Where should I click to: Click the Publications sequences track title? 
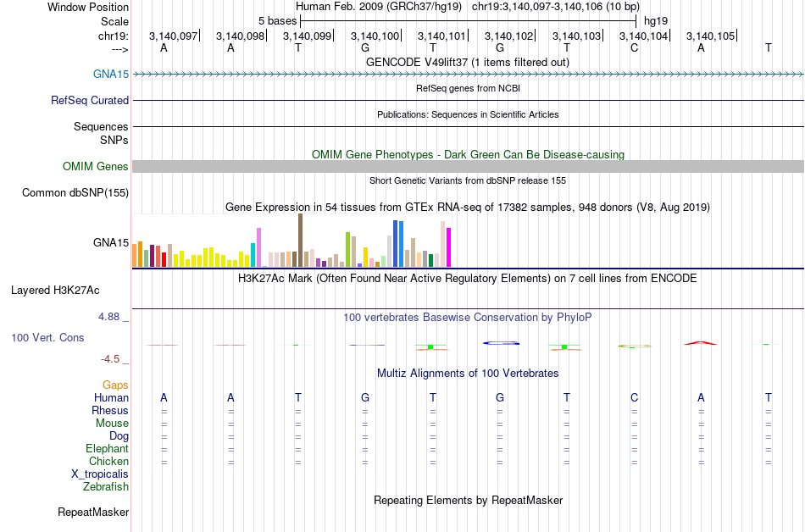tap(468, 114)
